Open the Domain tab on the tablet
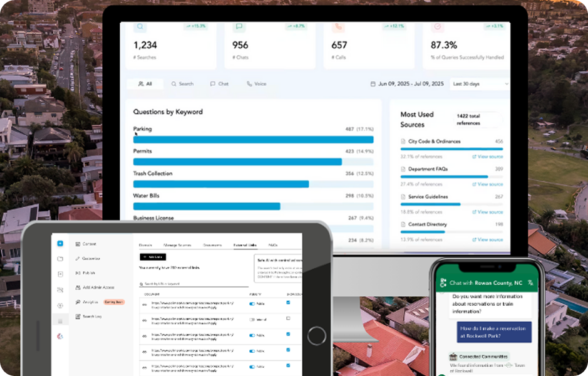 click(145, 245)
